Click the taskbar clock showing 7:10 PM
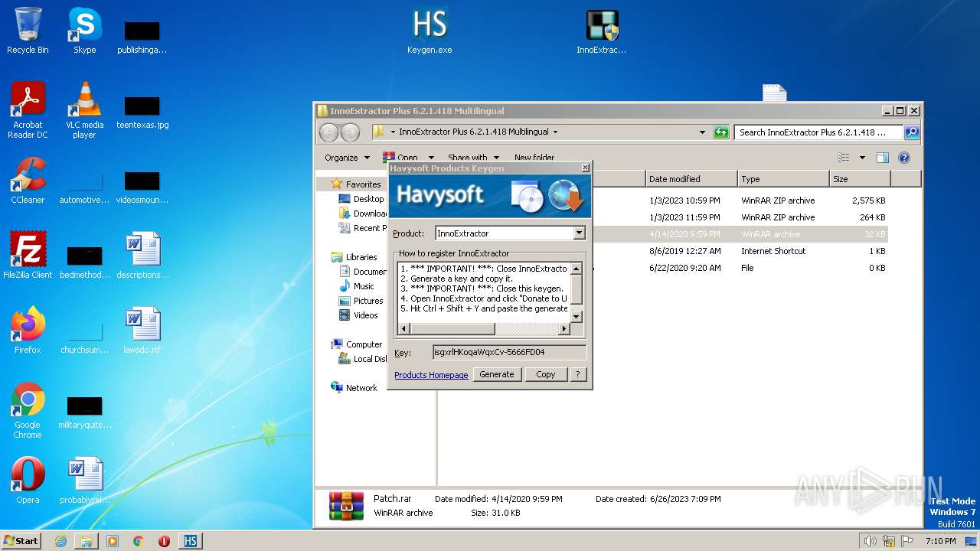Viewport: 980px width, 551px height. tap(940, 541)
